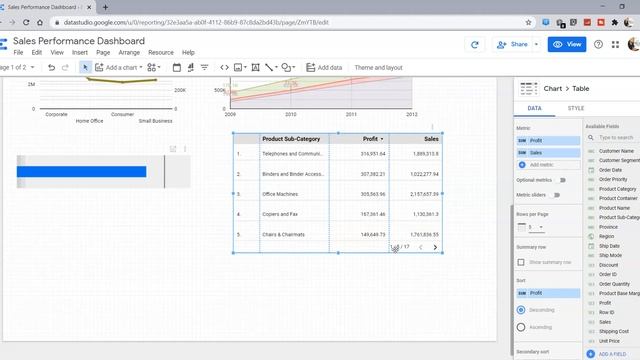The image size is (640, 360).
Task: Click the blue bar bullet chart
Action: click(81, 172)
